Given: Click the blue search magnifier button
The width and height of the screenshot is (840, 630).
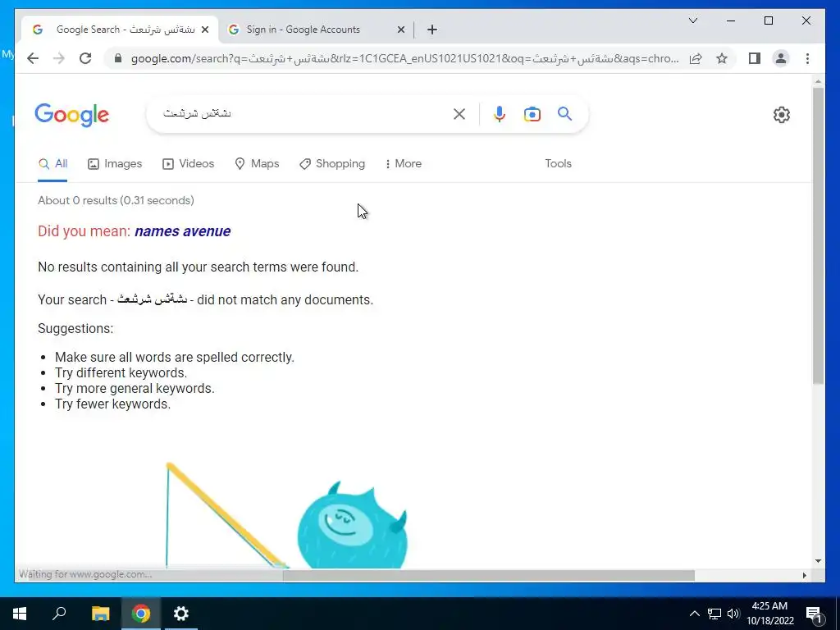Looking at the screenshot, I should 564,113.
